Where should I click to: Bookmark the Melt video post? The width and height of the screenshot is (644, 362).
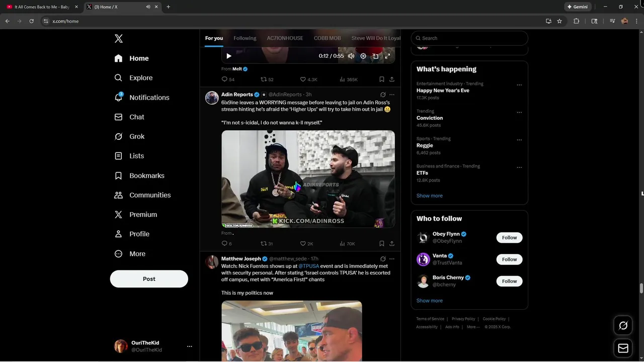[382, 79]
